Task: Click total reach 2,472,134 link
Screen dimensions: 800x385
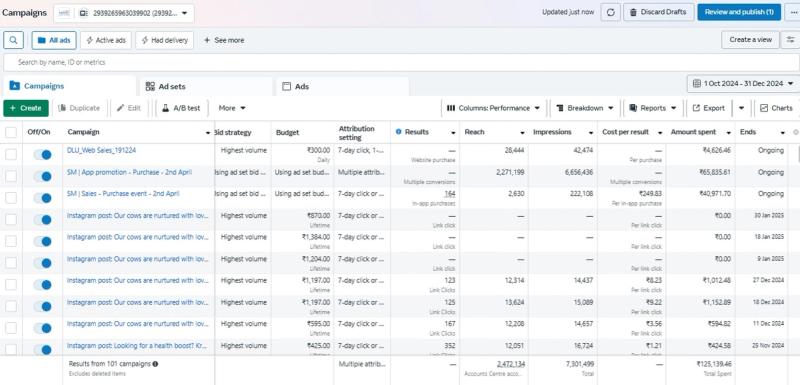Action: 511,364
